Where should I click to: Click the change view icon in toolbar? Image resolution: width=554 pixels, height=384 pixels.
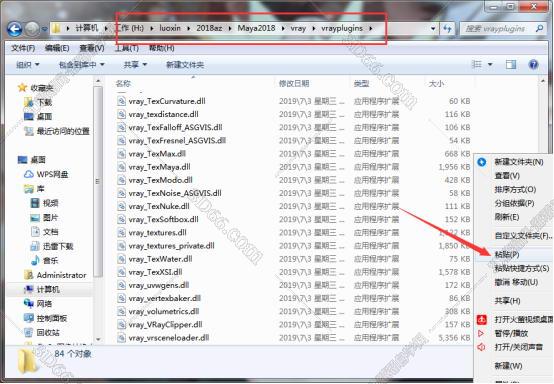tap(477, 64)
